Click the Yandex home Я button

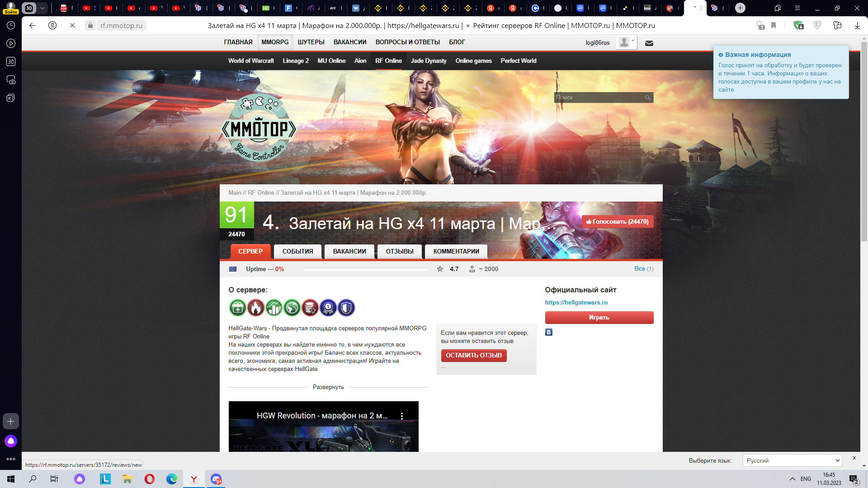52,26
